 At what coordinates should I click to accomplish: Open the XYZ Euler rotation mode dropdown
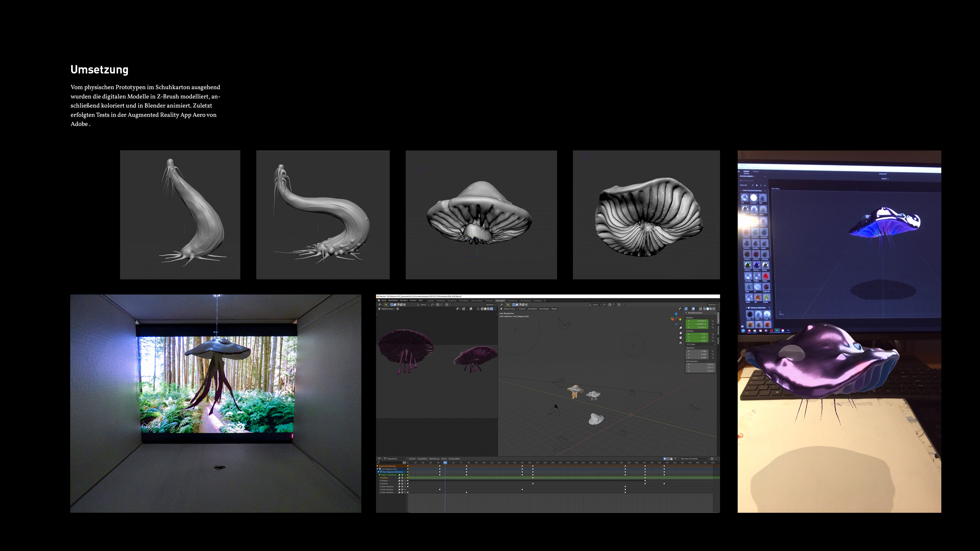pyautogui.click(x=701, y=345)
